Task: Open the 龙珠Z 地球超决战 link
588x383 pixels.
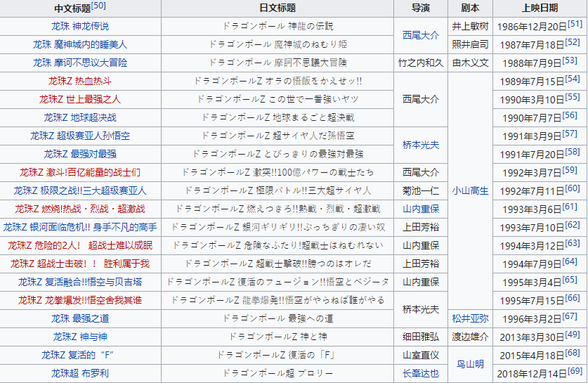Action: point(80,118)
